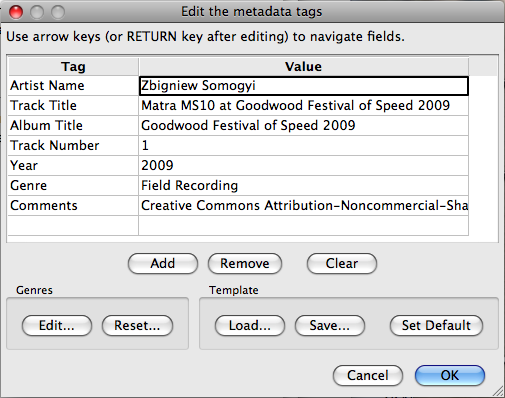505x398 pixels.
Task: Set current tags as default template
Action: [x=436, y=325]
